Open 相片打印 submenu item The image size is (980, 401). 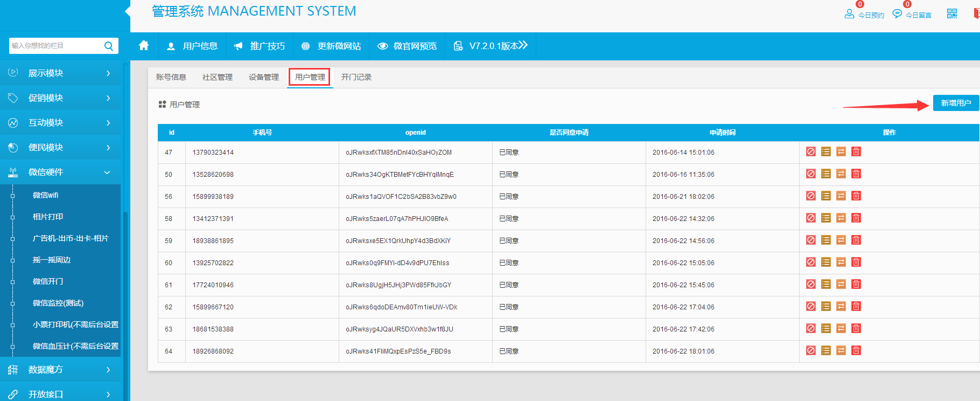48,217
